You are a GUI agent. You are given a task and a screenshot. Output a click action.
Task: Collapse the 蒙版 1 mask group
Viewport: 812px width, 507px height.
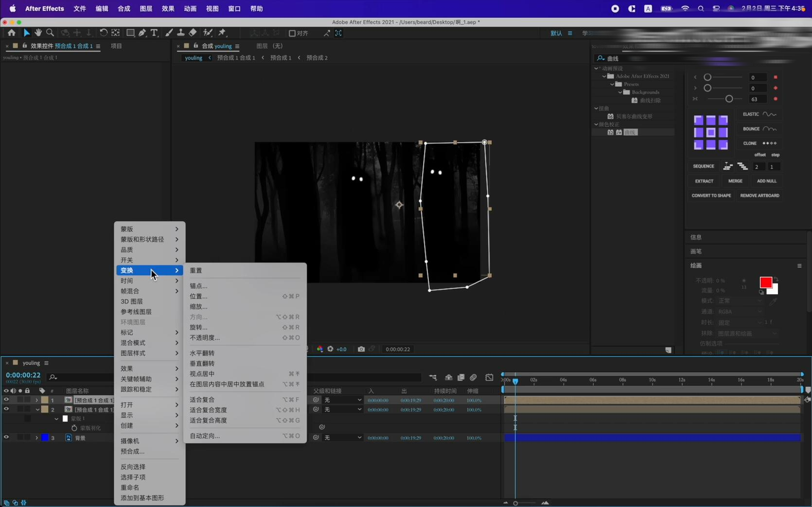click(56, 419)
